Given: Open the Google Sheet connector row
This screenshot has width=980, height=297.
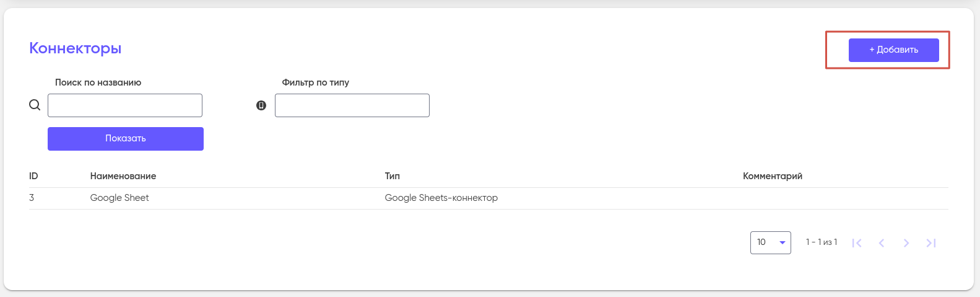Looking at the screenshot, I should (x=119, y=198).
